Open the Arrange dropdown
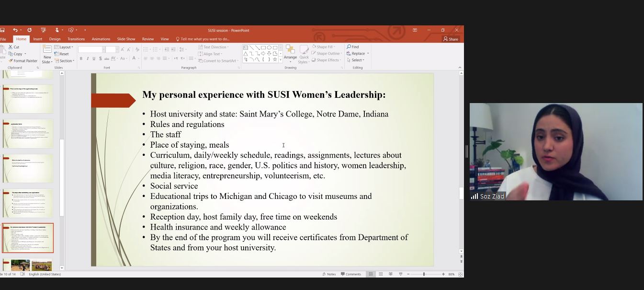 290,54
